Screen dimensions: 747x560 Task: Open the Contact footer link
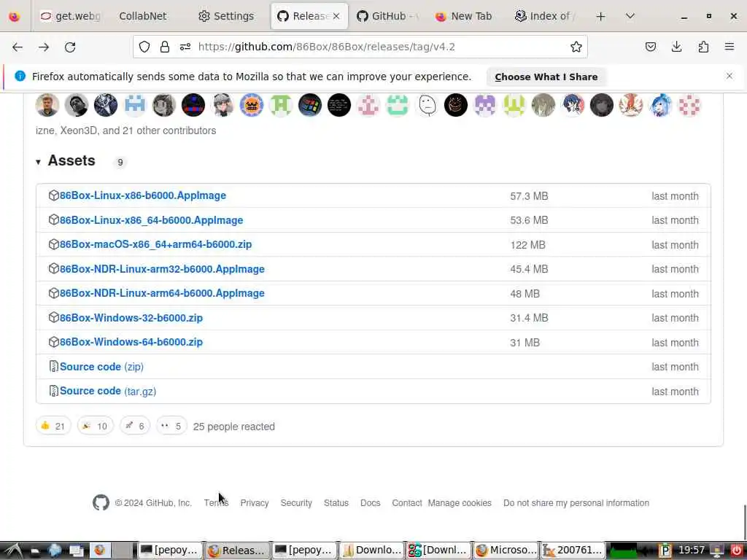pos(407,503)
